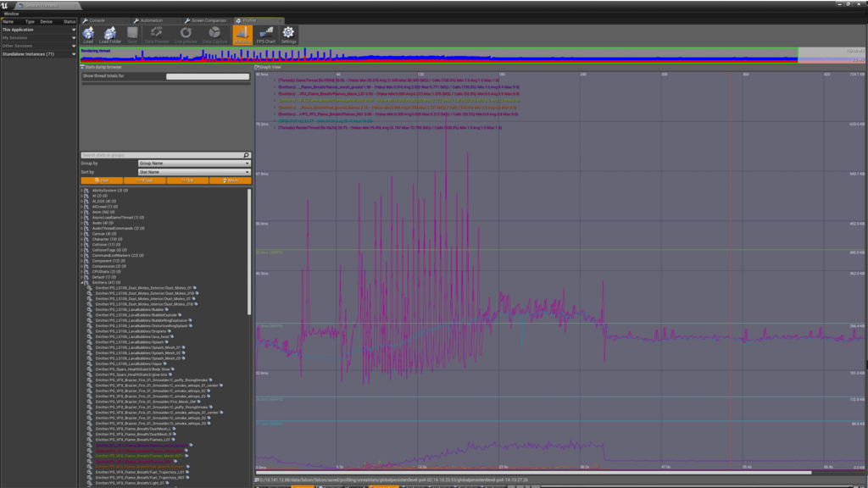This screenshot has width=868, height=488.
Task: Click the Live preview icon
Action: point(186,34)
